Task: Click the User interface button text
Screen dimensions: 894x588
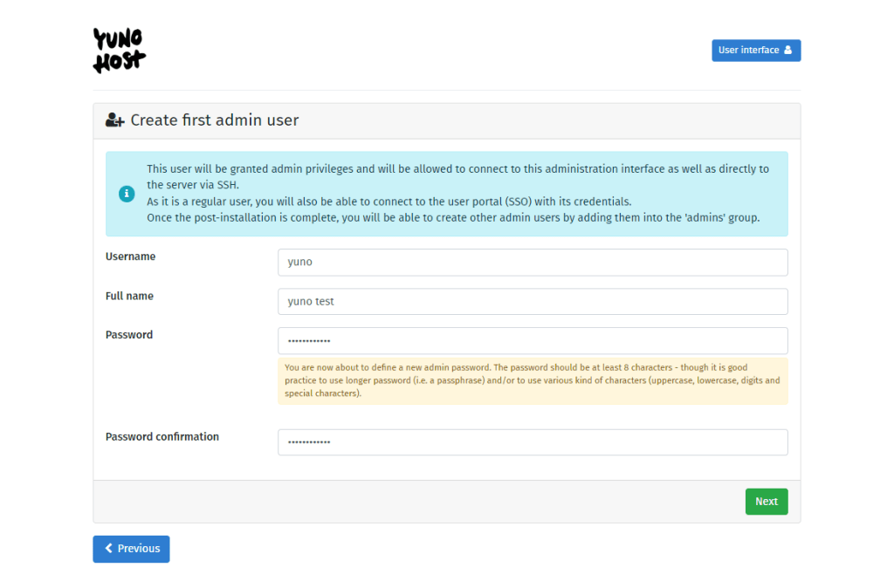Action: (x=748, y=51)
